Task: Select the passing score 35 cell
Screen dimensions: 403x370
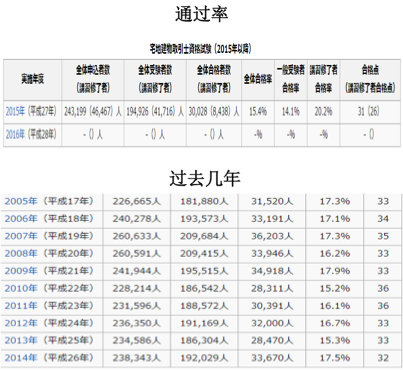Action: pos(383,236)
